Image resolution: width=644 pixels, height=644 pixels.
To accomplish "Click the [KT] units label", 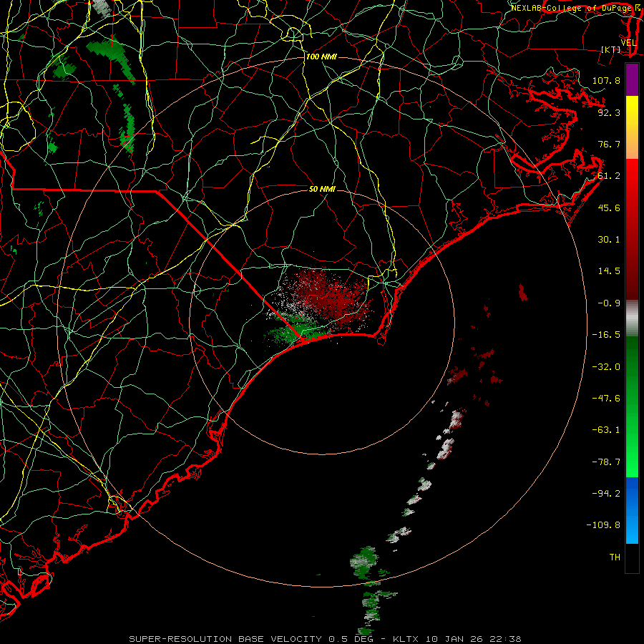I will (x=611, y=50).
